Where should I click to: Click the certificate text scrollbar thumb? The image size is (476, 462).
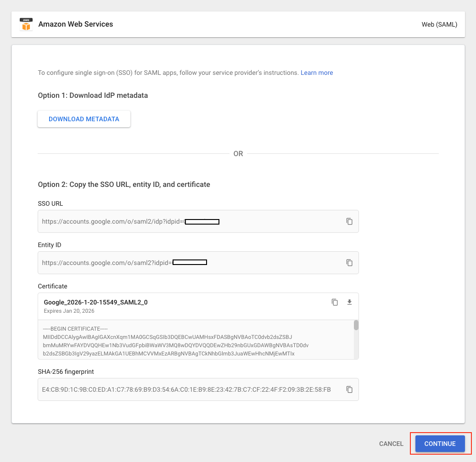click(356, 325)
